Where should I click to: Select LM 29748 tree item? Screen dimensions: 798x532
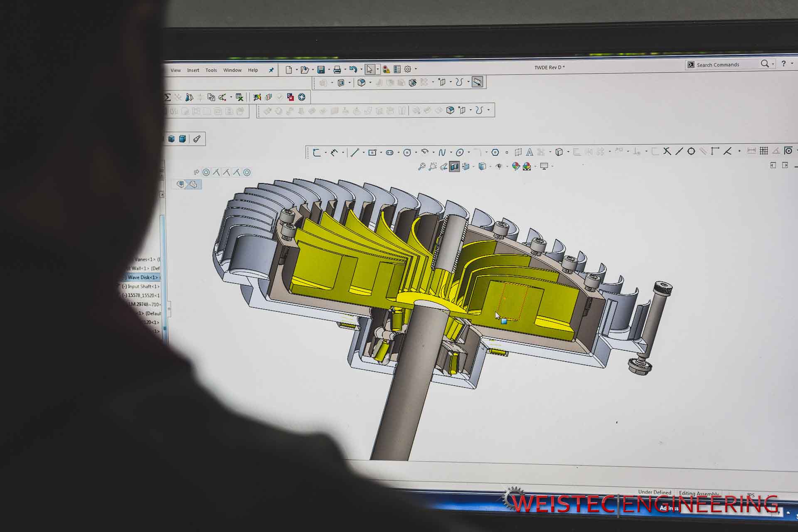(x=144, y=304)
